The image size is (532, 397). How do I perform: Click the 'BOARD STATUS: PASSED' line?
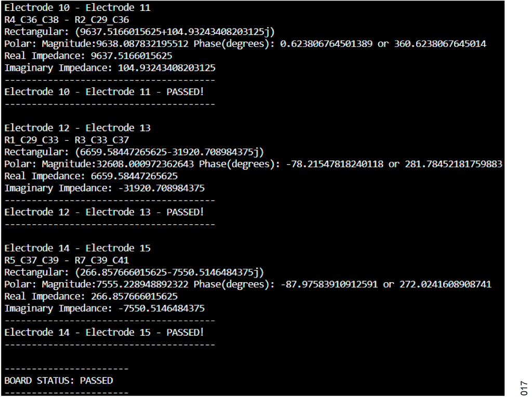tap(59, 380)
